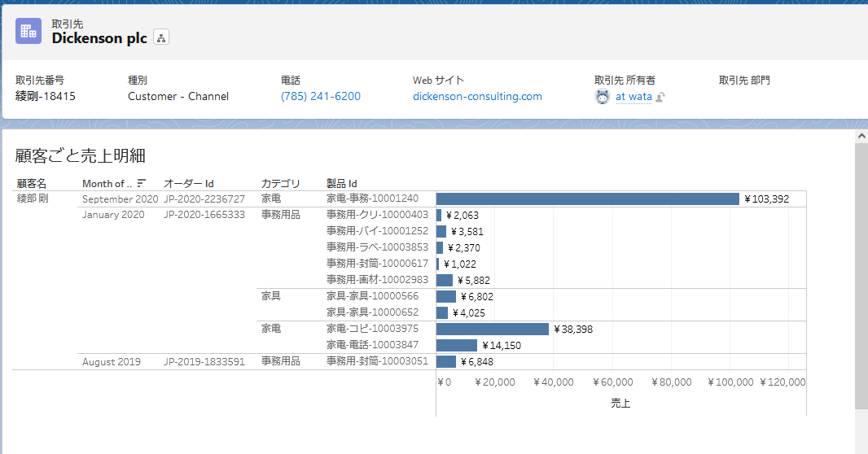The width and height of the screenshot is (868, 454).
Task: Click the Dickenson plc account name
Action: (99, 38)
